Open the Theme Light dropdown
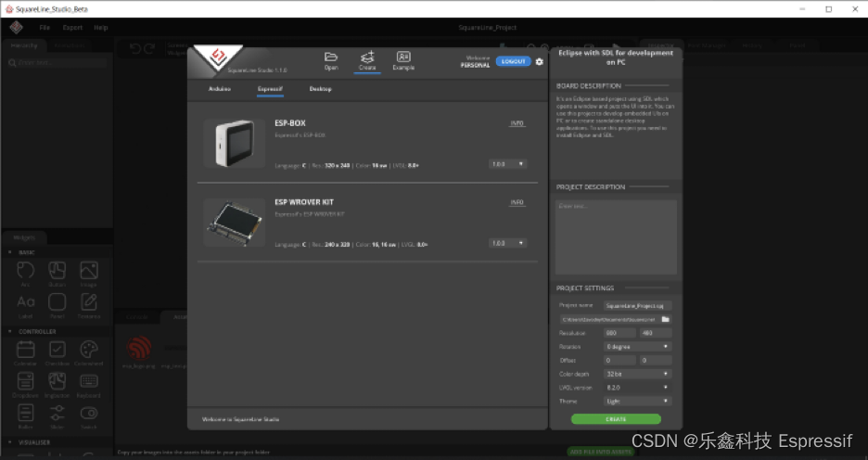The height and width of the screenshot is (460, 868). coord(637,401)
